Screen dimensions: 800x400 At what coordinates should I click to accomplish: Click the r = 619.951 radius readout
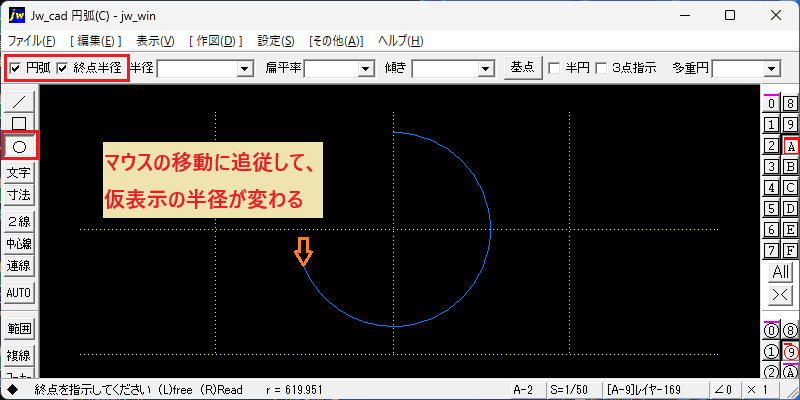click(294, 390)
